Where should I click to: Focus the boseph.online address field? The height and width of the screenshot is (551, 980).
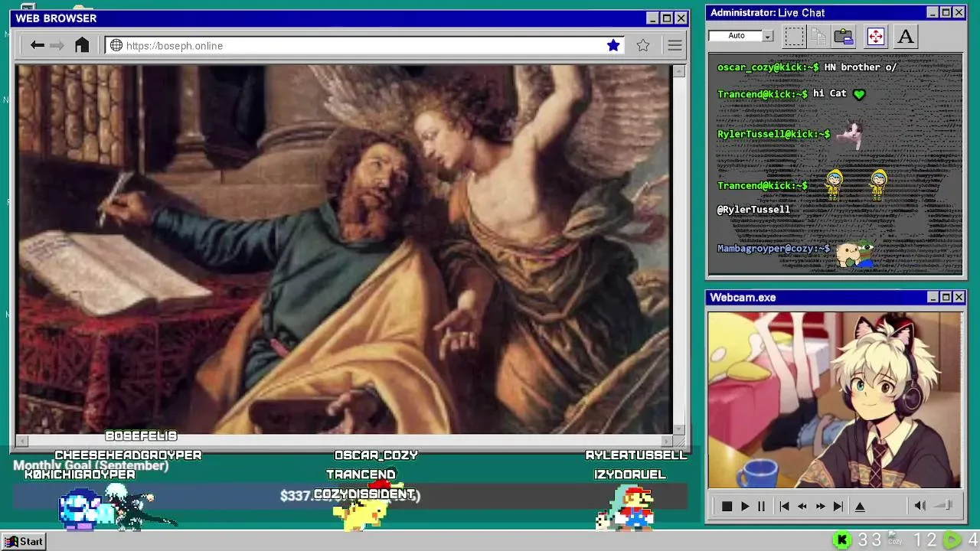364,45
